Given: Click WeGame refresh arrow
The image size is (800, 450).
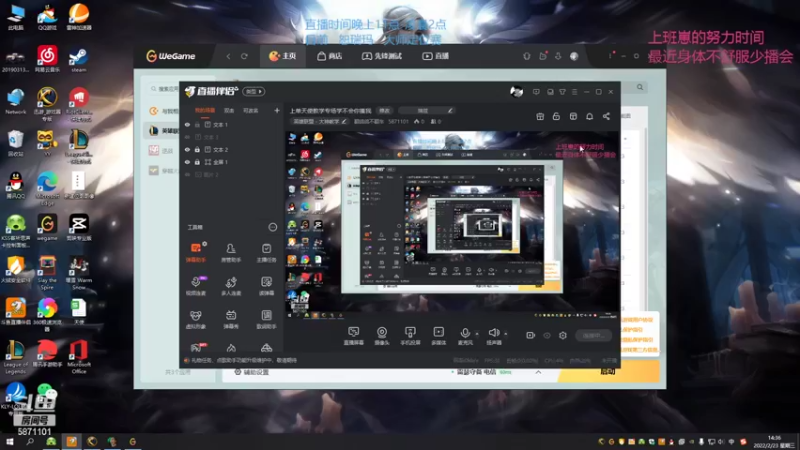Looking at the screenshot, I should point(244,56).
